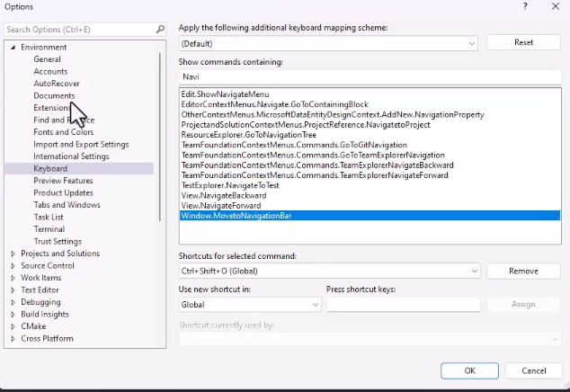Image resolution: width=570 pixels, height=392 pixels.
Task: Open the shortcuts for selected command dropdown
Action: coord(474,271)
